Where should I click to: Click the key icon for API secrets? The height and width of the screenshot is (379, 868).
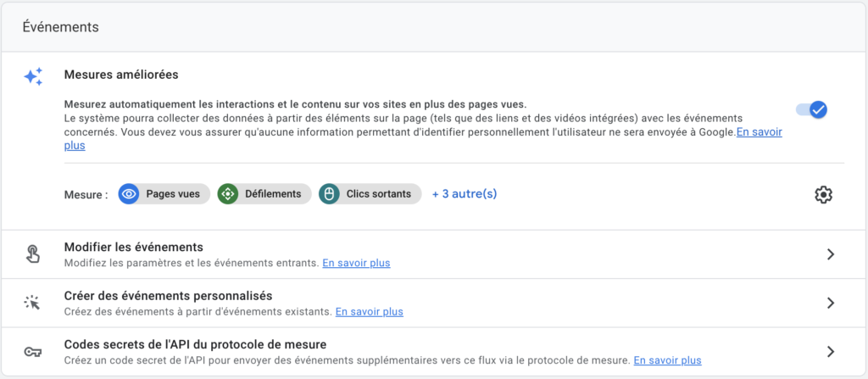click(x=33, y=352)
